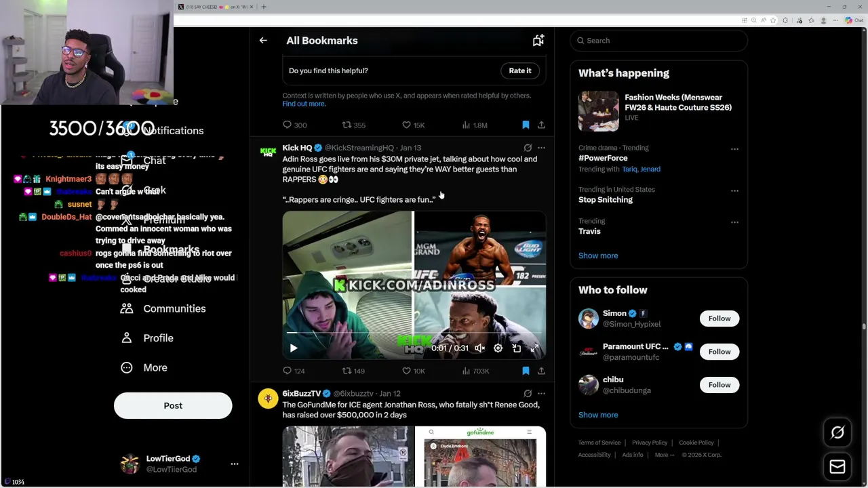Click the Post button

tap(173, 406)
